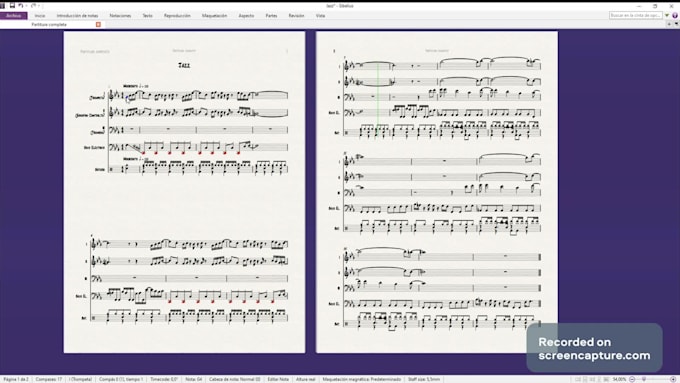Click the Bajo Eléctrico staff label on page one
The image size is (680, 383).
(x=94, y=147)
